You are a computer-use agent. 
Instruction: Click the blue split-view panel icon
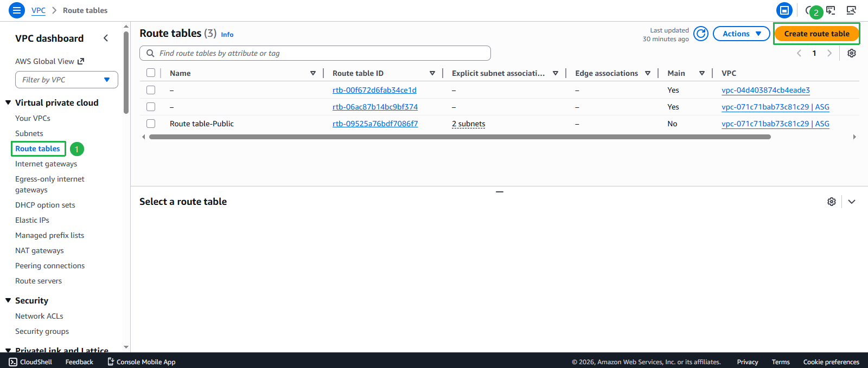click(784, 10)
